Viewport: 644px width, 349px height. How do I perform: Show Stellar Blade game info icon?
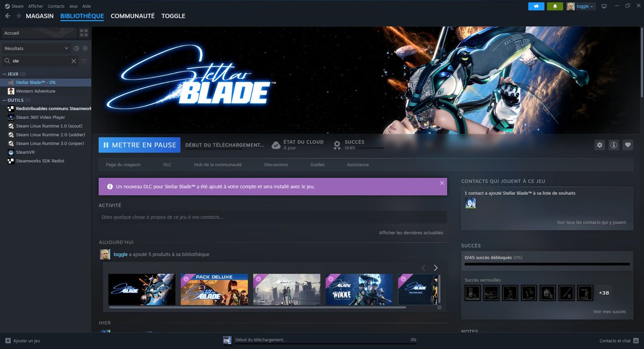[614, 145]
